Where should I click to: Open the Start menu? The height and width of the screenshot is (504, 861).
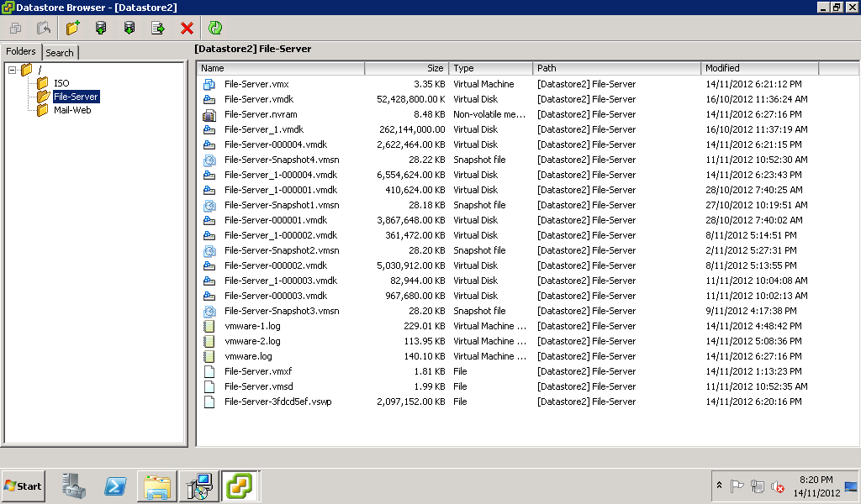(x=23, y=486)
